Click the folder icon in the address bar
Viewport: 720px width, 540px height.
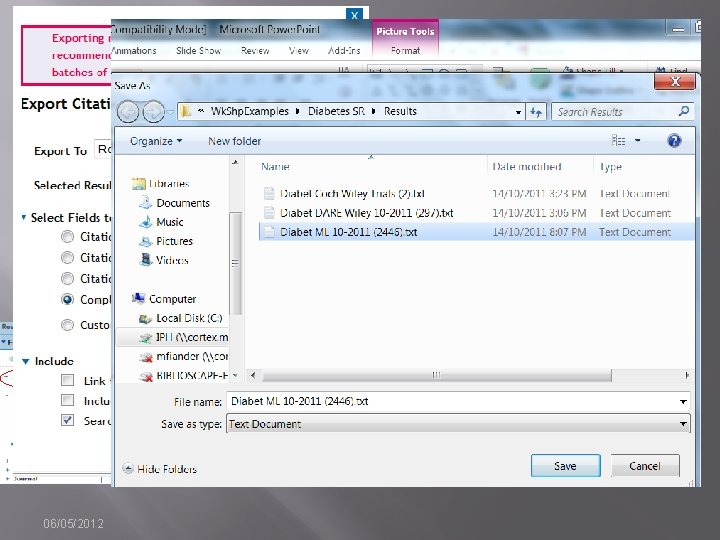pyautogui.click(x=186, y=111)
